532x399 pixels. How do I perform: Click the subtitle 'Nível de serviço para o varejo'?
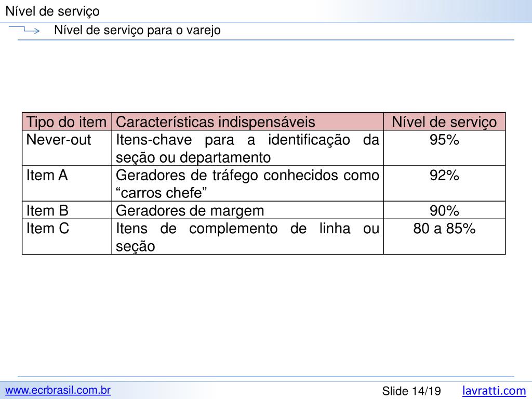click(x=137, y=30)
